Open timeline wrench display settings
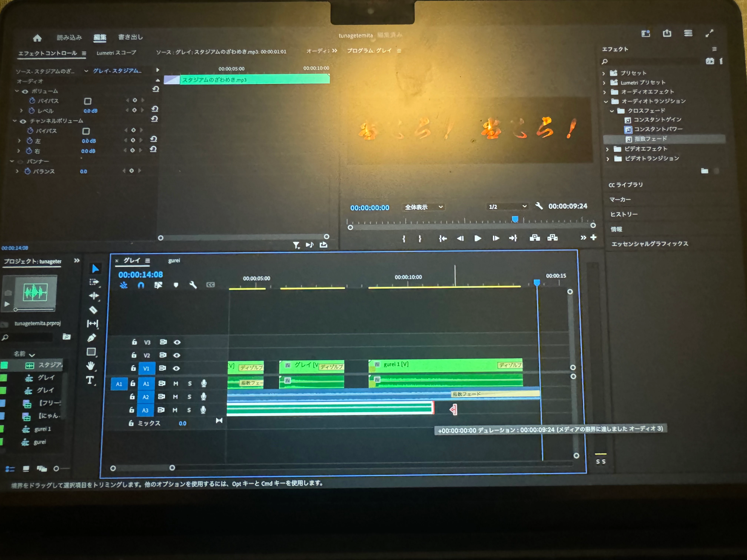 193,285
